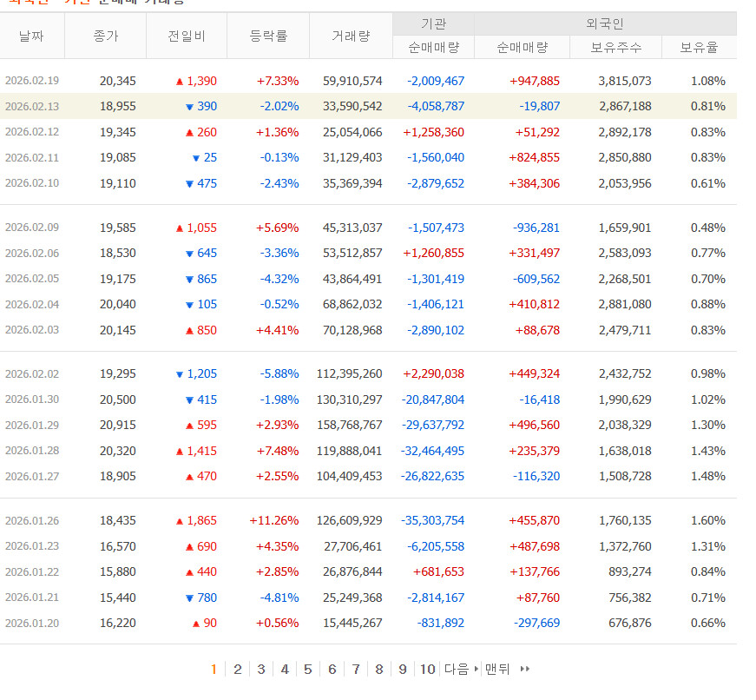Image resolution: width=756 pixels, height=700 pixels.
Task: Click institution net value -4,058,787
Action: (436, 106)
